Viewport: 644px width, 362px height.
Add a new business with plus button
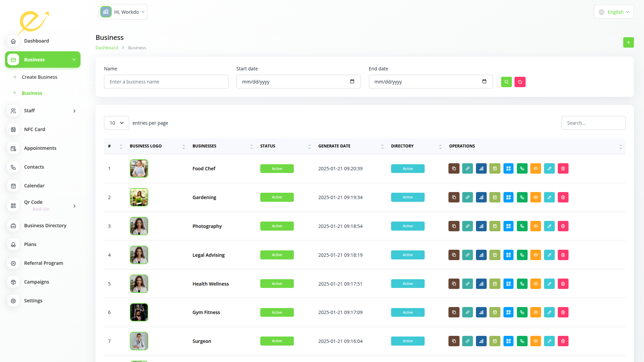click(629, 43)
